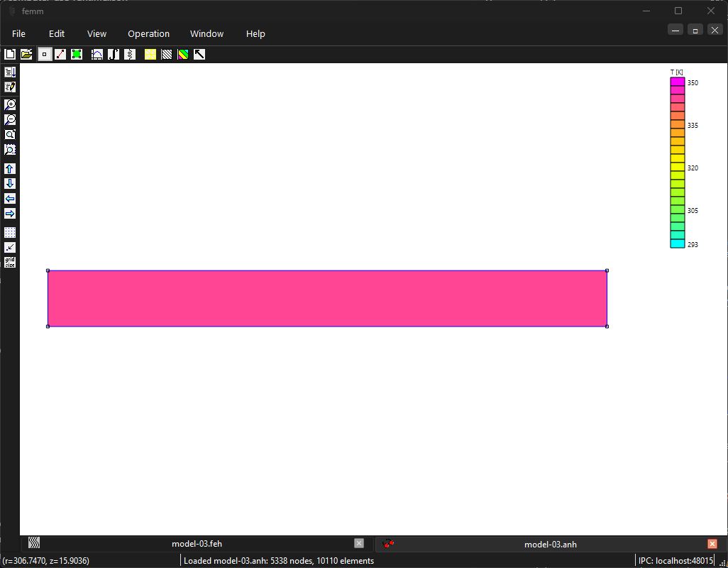Pan the view right with the right arrow
Viewport: 728px width, 568px height.
tap(10, 213)
